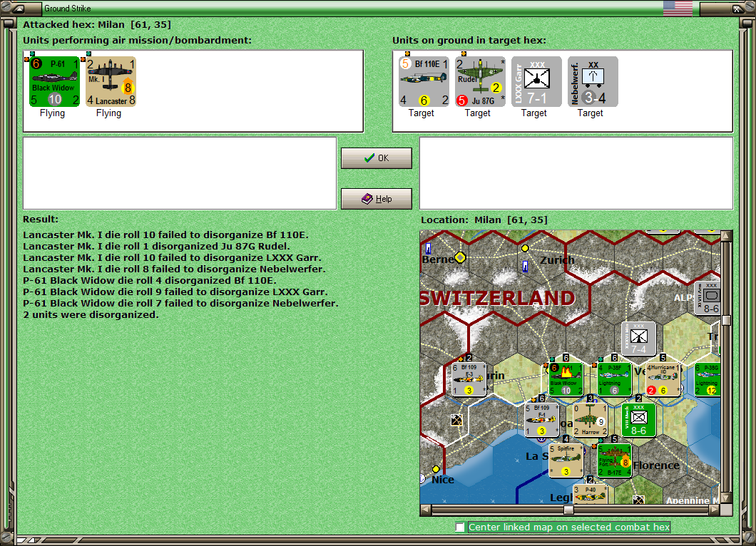Viewport: 756px width, 546px height.
Task: Click the Nice city marker on map
Action: click(436, 469)
